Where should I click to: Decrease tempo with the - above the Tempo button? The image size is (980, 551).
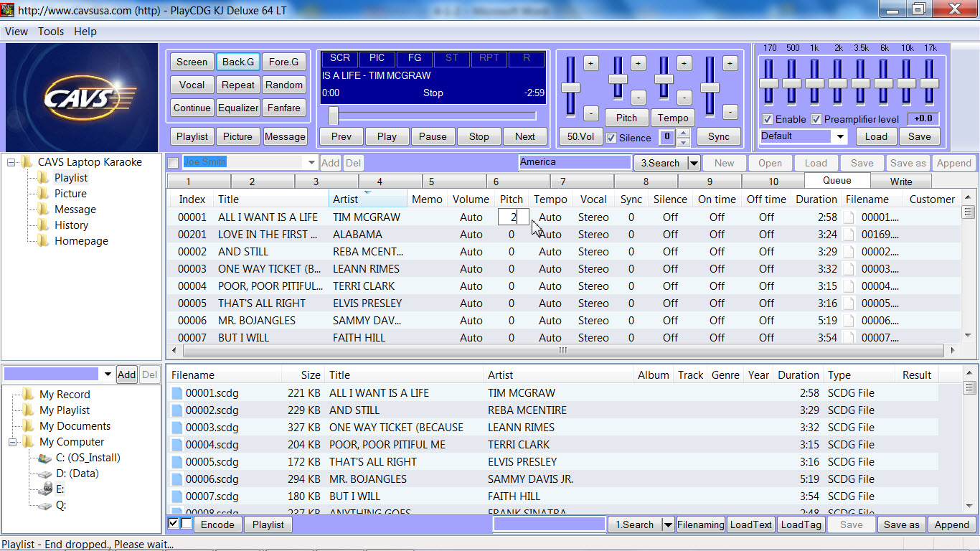pyautogui.click(x=684, y=97)
